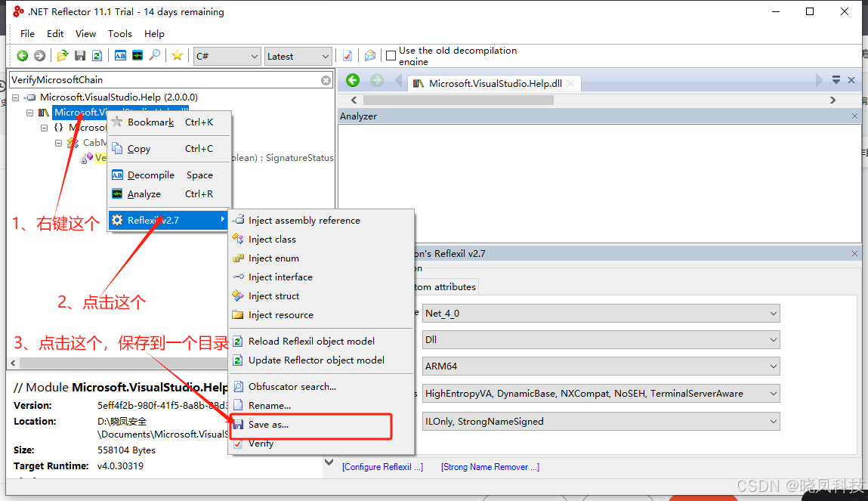This screenshot has width=868, height=501.
Task: Open the View menu
Action: (85, 34)
